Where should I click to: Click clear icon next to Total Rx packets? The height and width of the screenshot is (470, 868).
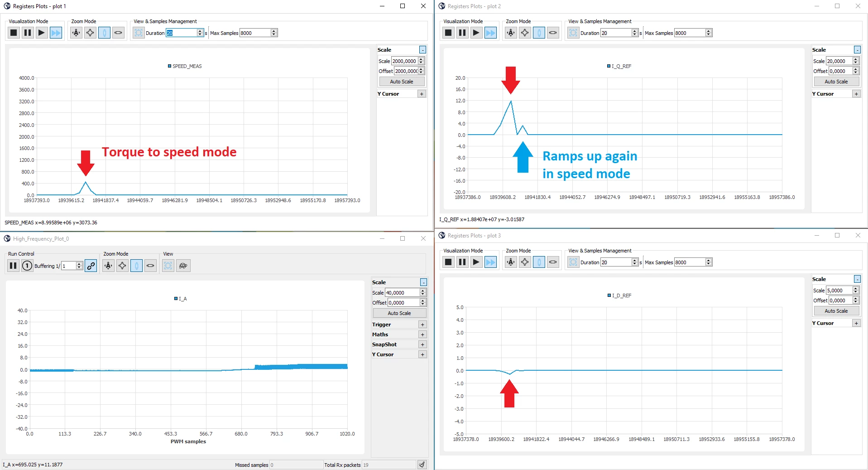422,465
